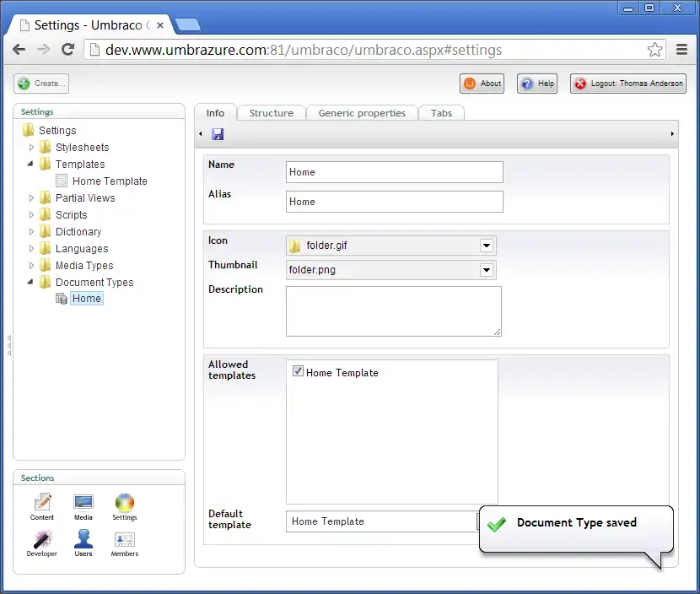The image size is (700, 594).
Task: Select the Document Types label
Action: click(x=94, y=283)
